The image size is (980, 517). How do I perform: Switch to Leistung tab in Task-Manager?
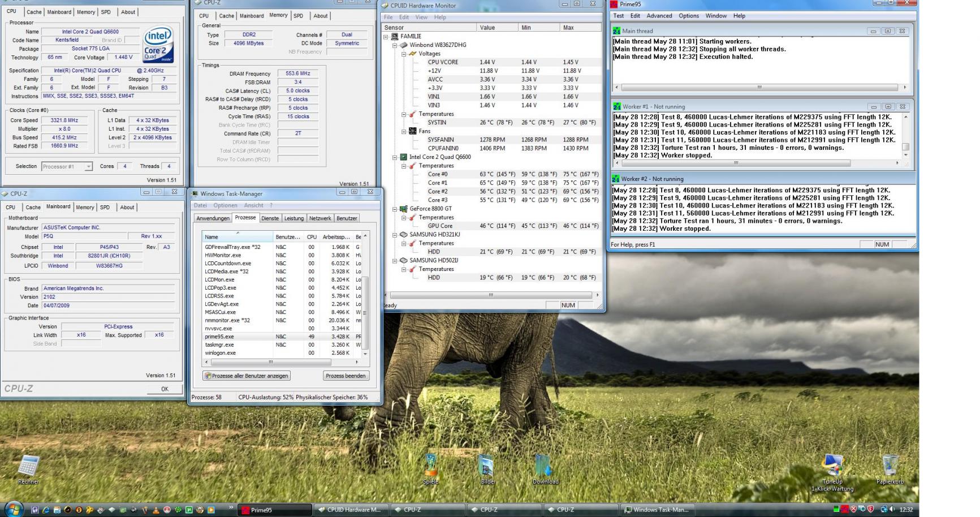click(294, 218)
